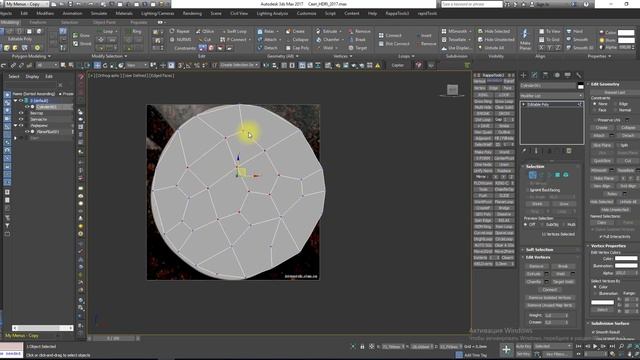Click Vertex Properties Illumination swatch
The image size is (640, 360).
[x=626, y=266]
